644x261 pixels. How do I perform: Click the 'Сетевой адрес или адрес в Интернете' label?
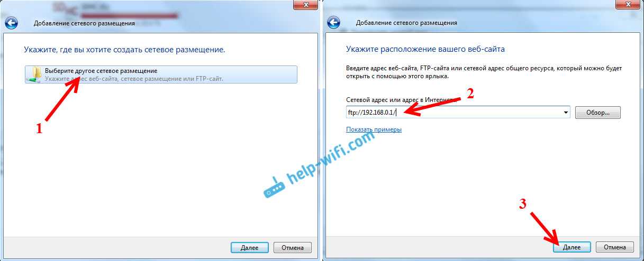[x=401, y=99]
